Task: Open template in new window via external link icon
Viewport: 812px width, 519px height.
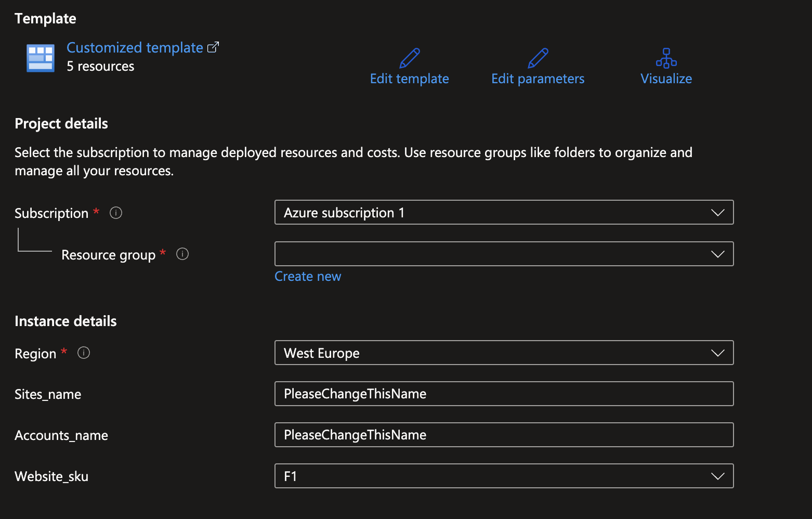Action: pos(214,46)
